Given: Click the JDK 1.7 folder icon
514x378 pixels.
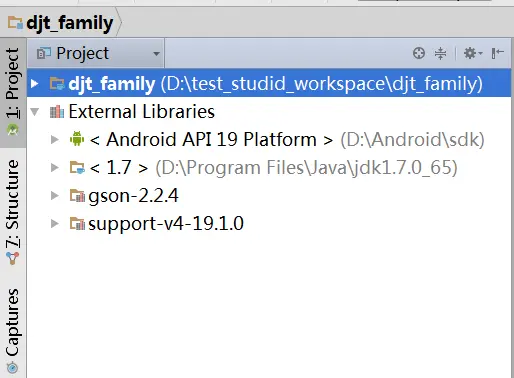Looking at the screenshot, I should point(77,167).
